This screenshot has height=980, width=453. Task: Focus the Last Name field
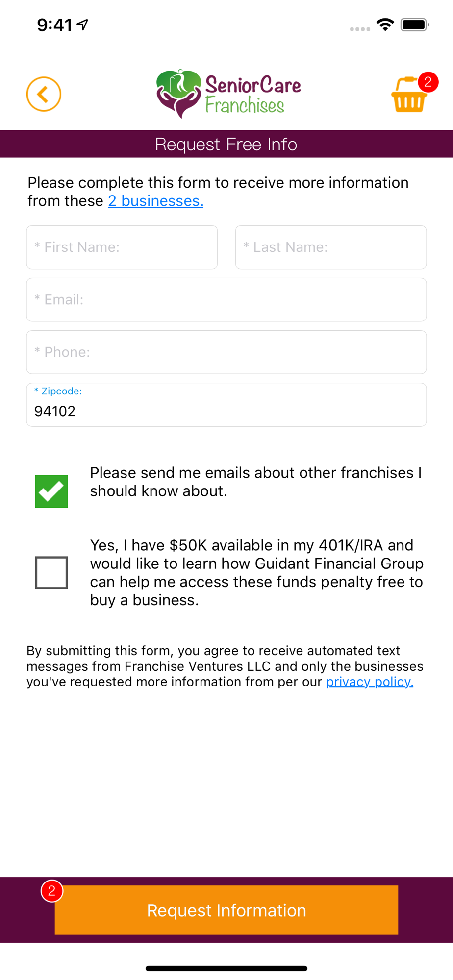pyautogui.click(x=331, y=247)
